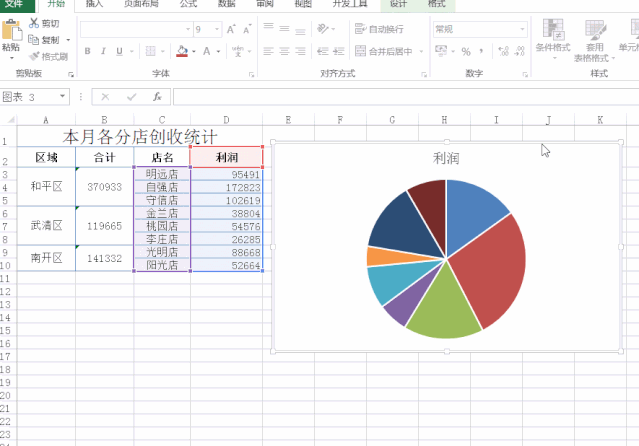Center text horizontally

pos(284,51)
